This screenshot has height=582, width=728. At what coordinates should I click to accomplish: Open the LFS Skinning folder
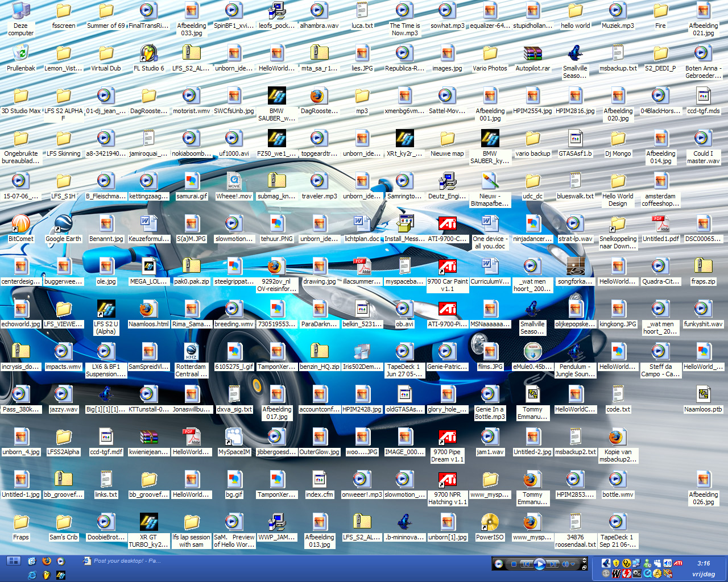pyautogui.click(x=63, y=143)
